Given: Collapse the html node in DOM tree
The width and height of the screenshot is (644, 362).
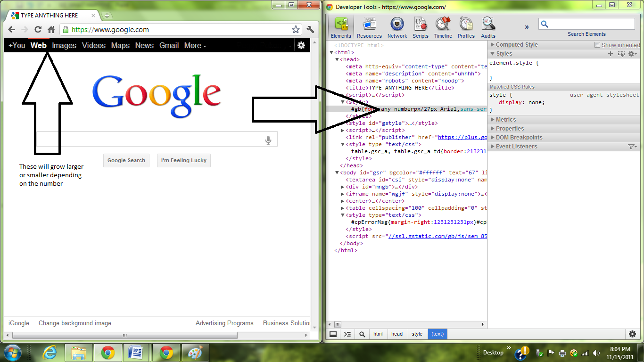Looking at the screenshot, I should (332, 53).
